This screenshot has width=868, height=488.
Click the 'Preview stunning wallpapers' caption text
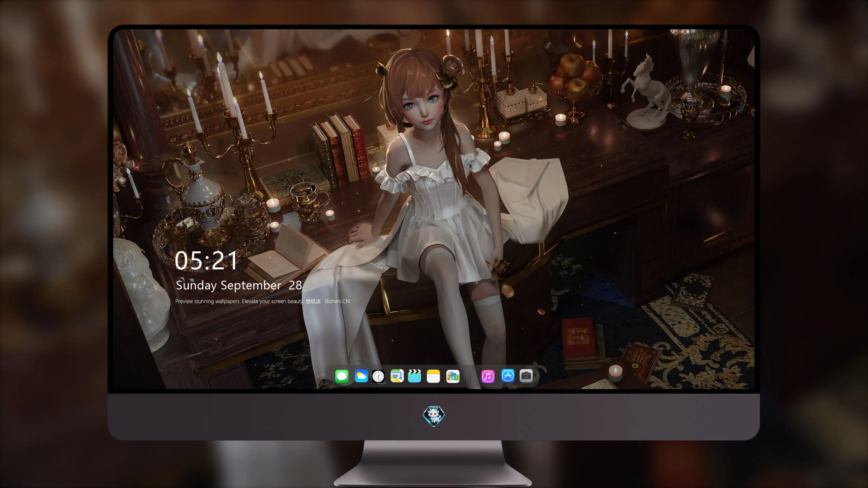click(262, 301)
